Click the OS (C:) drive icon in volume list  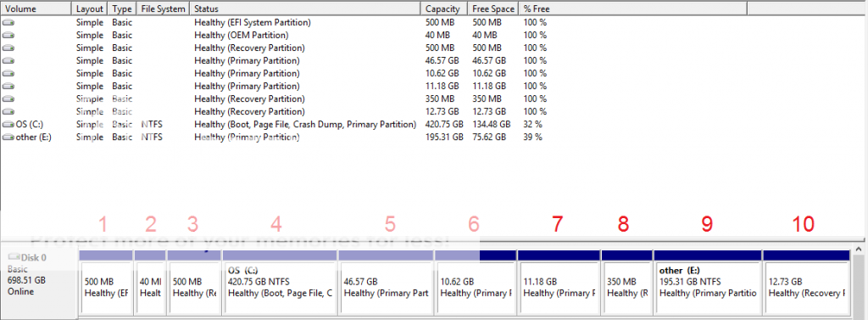tap(8, 125)
